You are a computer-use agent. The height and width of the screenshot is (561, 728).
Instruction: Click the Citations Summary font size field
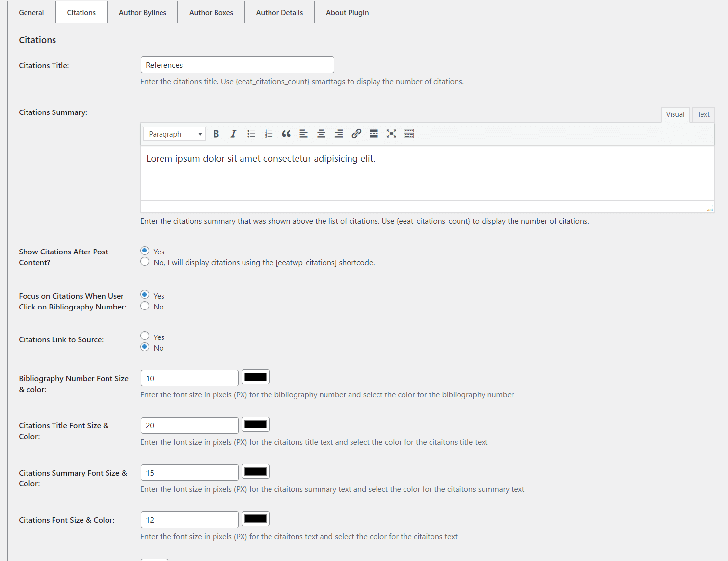pyautogui.click(x=189, y=473)
